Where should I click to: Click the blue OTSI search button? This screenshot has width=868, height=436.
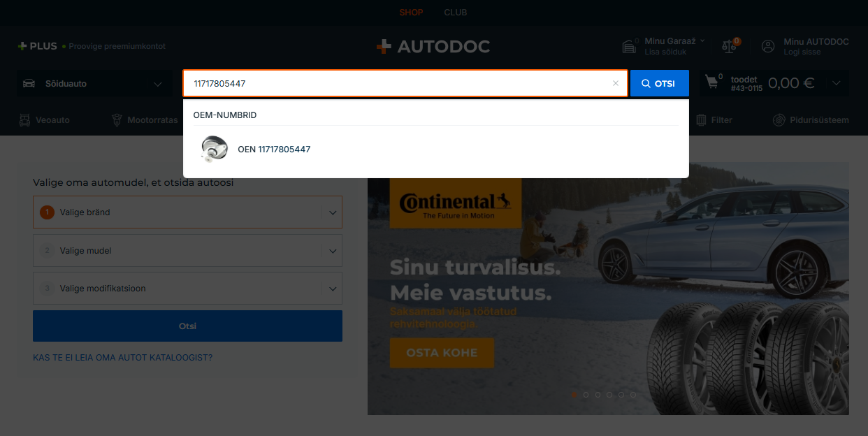click(x=659, y=83)
